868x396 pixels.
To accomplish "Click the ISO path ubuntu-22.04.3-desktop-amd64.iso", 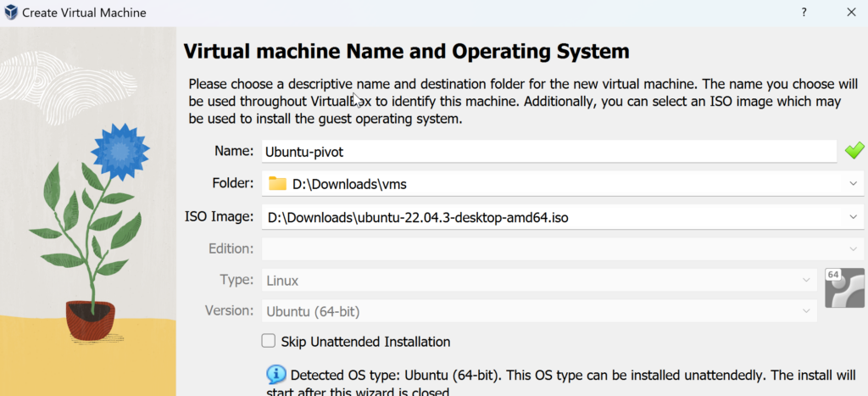I will (418, 218).
